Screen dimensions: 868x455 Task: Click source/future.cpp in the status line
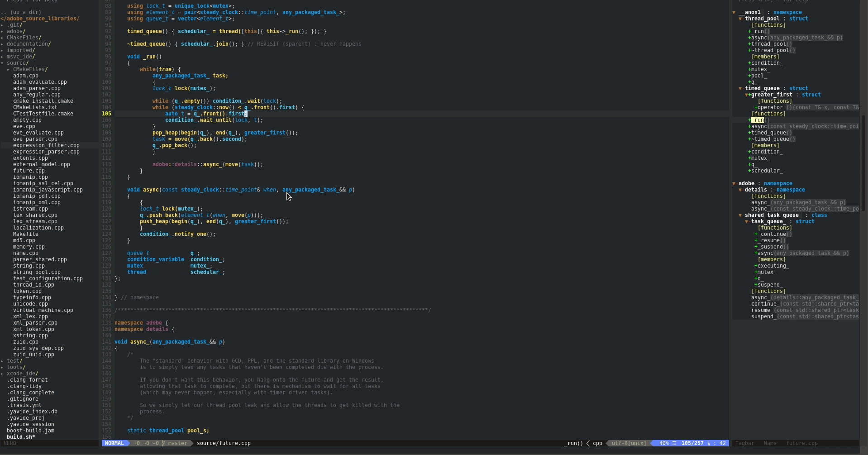pos(224,443)
